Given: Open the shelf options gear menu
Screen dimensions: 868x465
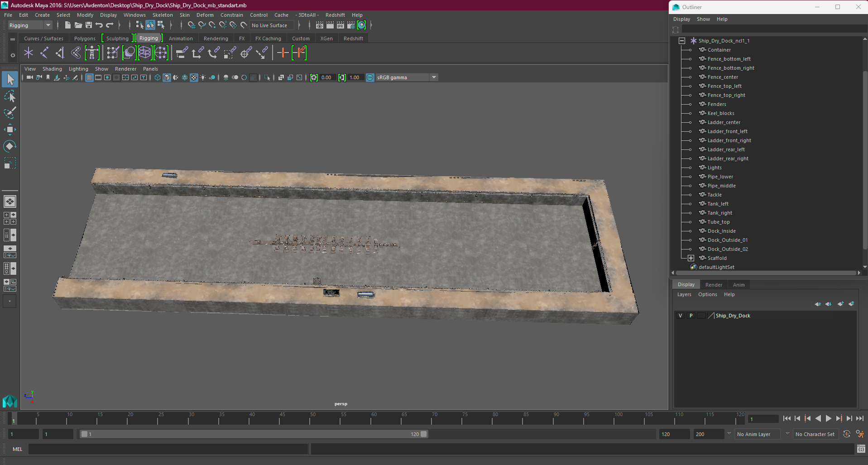Looking at the screenshot, I should [13, 55].
